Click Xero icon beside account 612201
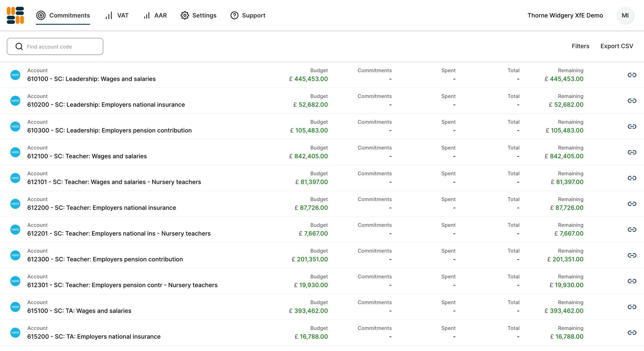Screen dimensions: 644x351 tap(15, 230)
